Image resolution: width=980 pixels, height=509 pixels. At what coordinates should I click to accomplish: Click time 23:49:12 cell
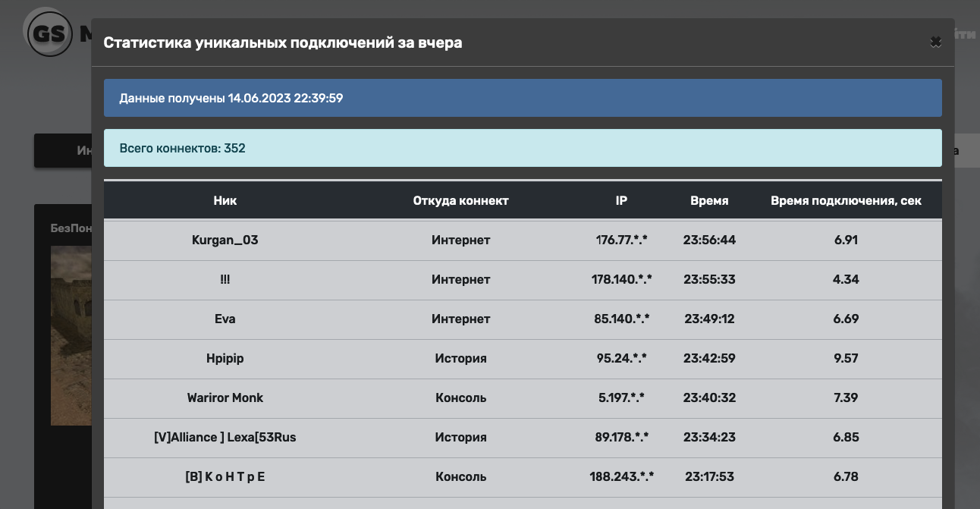click(x=709, y=319)
